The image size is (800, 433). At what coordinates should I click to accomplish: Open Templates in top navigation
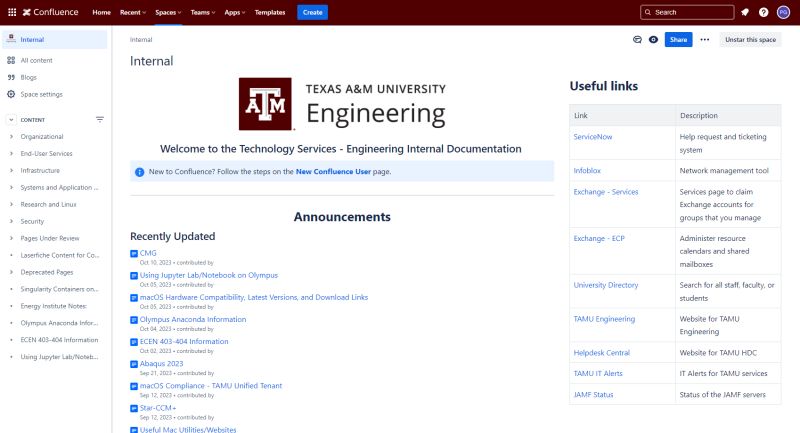270,12
